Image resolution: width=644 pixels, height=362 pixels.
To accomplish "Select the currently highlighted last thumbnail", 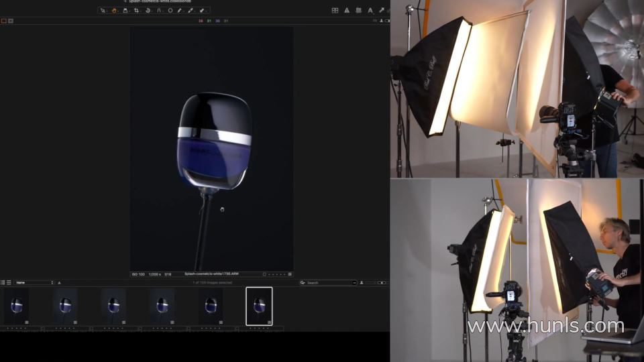I will [x=259, y=306].
